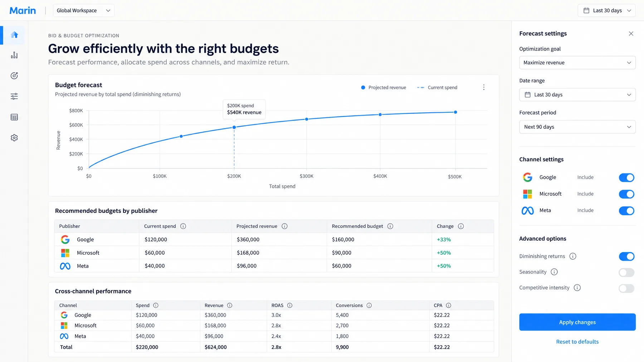Click info icon next to Current spend
Viewport: 644px width, 362px height.
(183, 226)
